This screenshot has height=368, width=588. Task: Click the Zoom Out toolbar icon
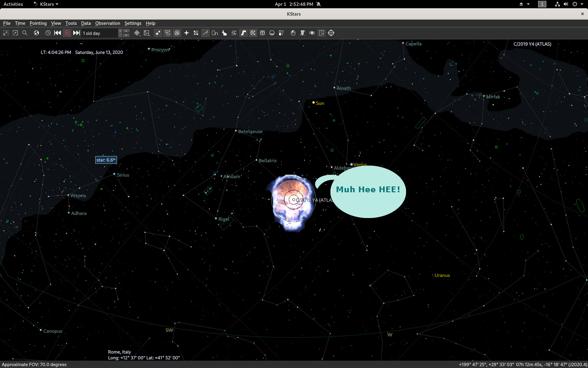point(15,33)
